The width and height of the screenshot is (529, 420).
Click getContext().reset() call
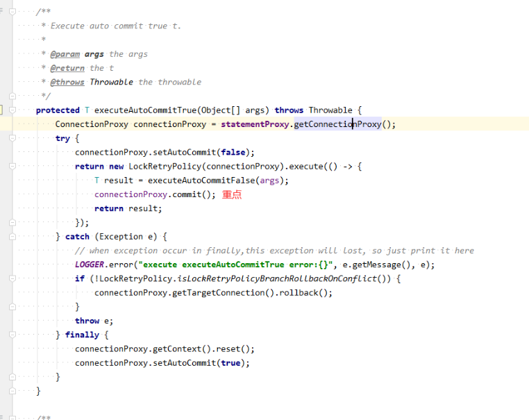[x=201, y=349]
